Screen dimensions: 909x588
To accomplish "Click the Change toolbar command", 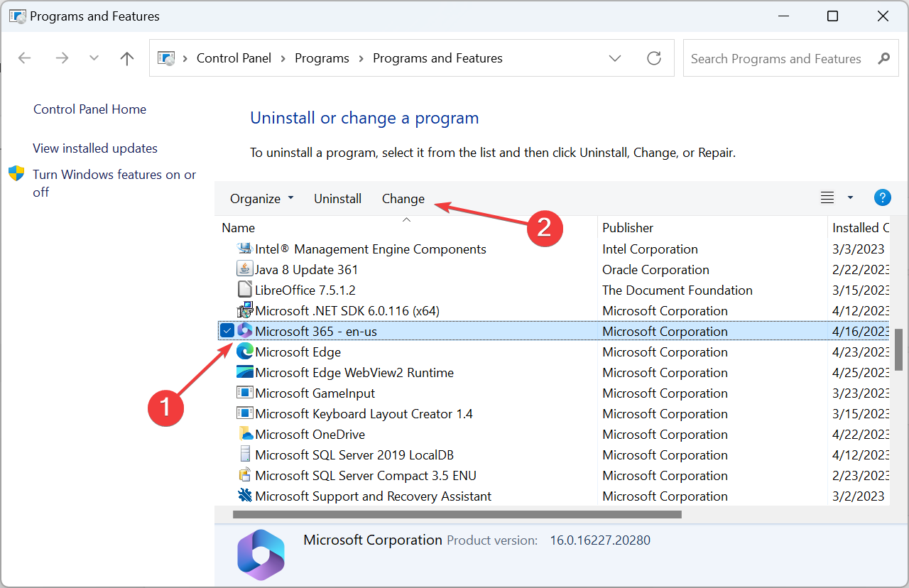I will [x=403, y=199].
